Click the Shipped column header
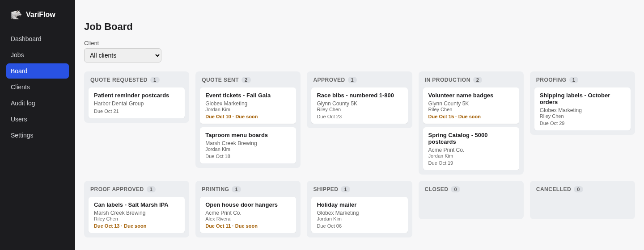The image size is (644, 250). 326,189
